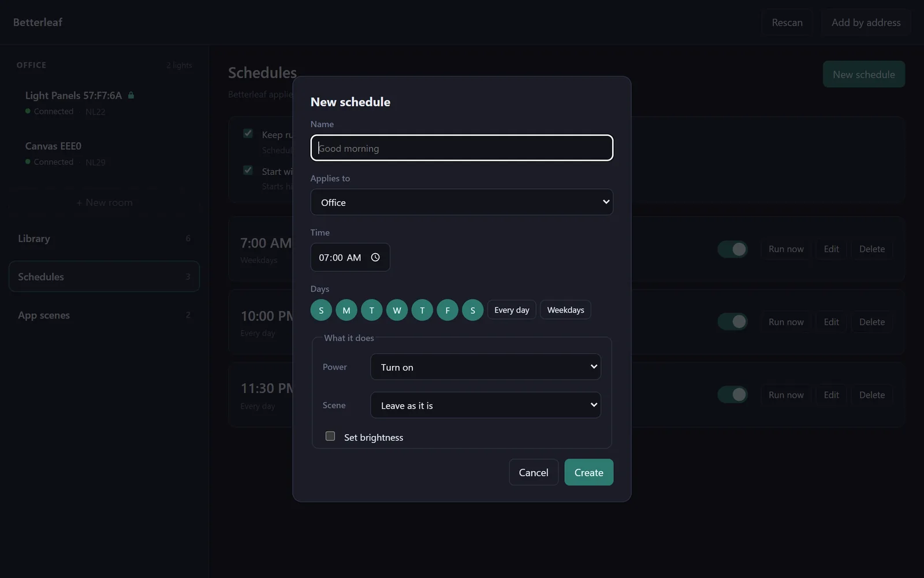Uncheck the Start with checkbox
924x578 pixels.
[x=248, y=170]
